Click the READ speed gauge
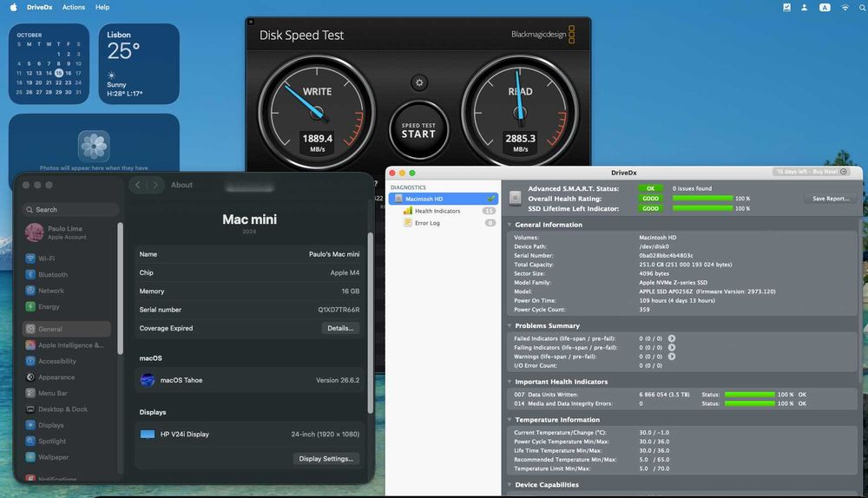This screenshot has width=868, height=498. (x=520, y=112)
